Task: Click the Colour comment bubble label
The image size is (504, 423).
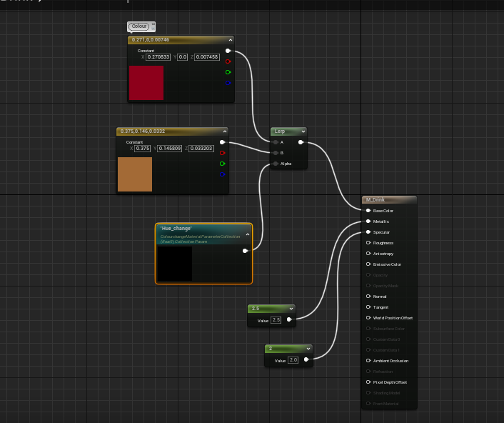Action: (x=139, y=26)
